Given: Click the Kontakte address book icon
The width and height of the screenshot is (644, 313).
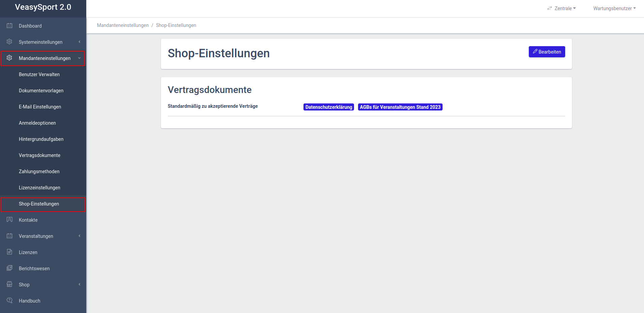Looking at the screenshot, I should click(9, 220).
